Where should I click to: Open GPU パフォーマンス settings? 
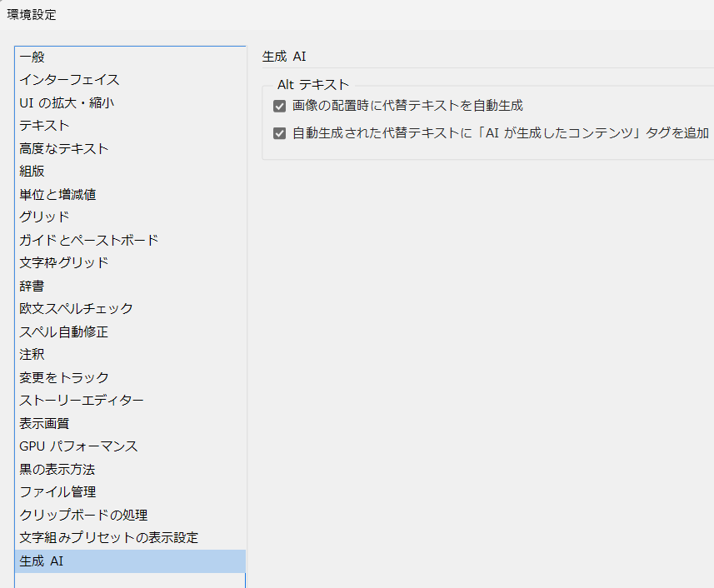click(x=78, y=446)
